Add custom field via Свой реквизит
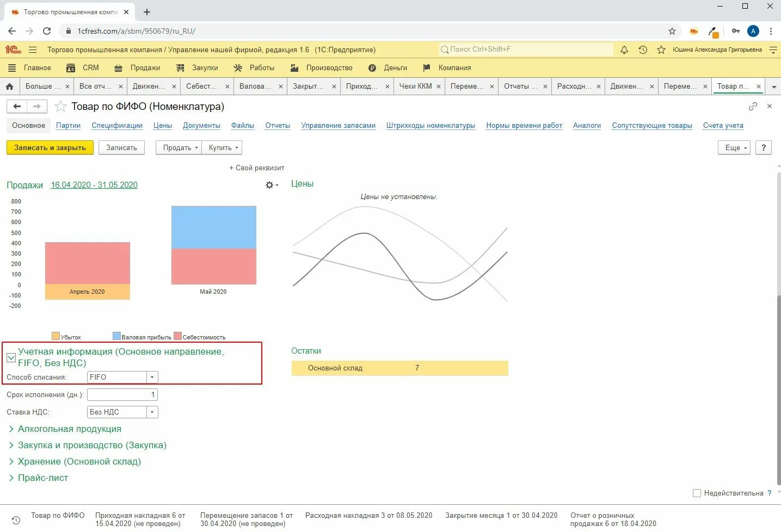The height and width of the screenshot is (532, 781). [x=257, y=168]
